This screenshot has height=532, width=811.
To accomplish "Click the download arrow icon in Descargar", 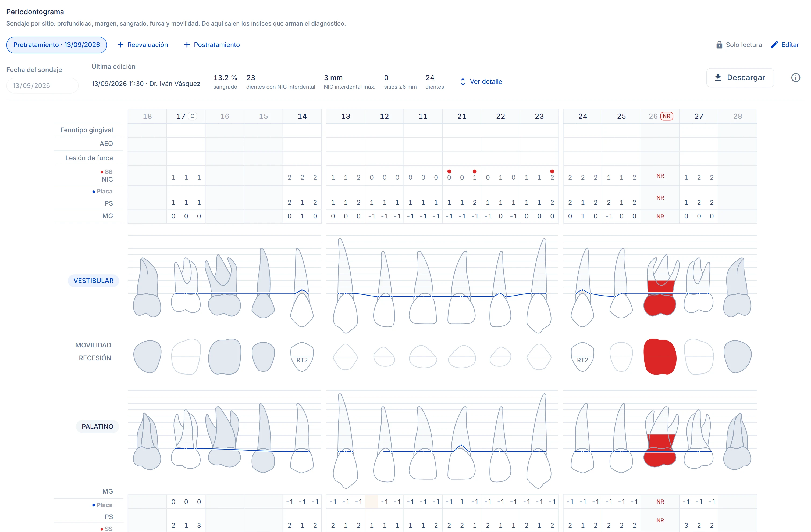I will [x=718, y=77].
